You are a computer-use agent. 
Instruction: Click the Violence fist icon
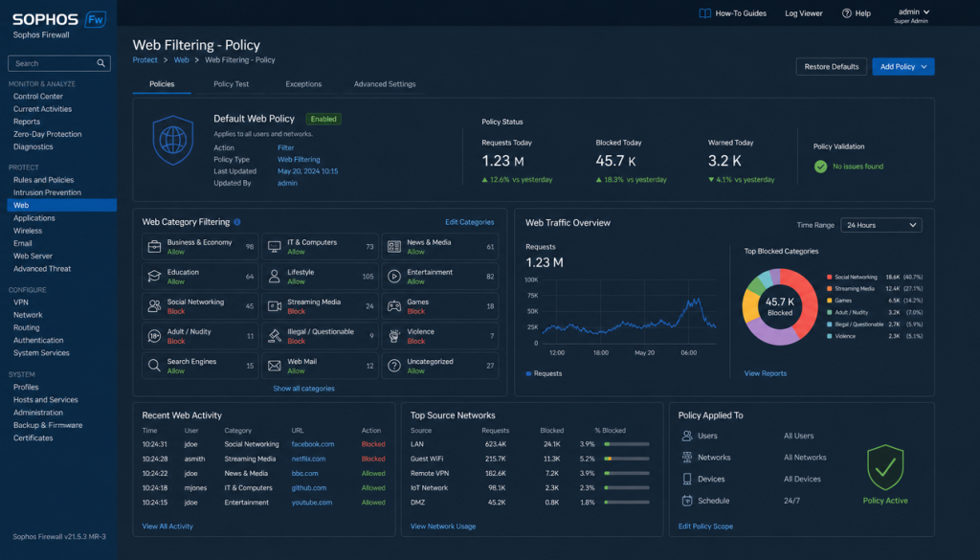point(393,336)
